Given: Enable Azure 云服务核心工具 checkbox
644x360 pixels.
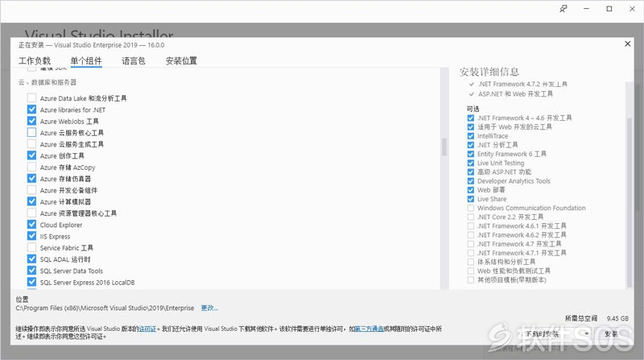Looking at the screenshot, I should [31, 132].
